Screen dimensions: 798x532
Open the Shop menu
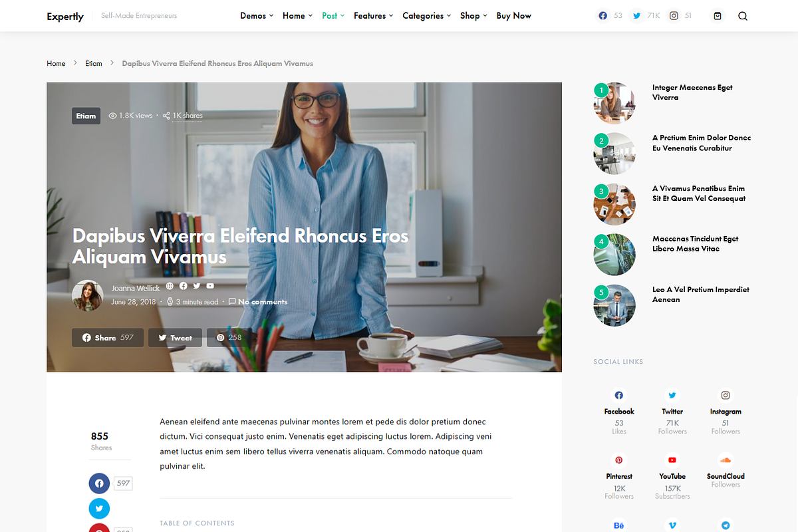tap(473, 15)
